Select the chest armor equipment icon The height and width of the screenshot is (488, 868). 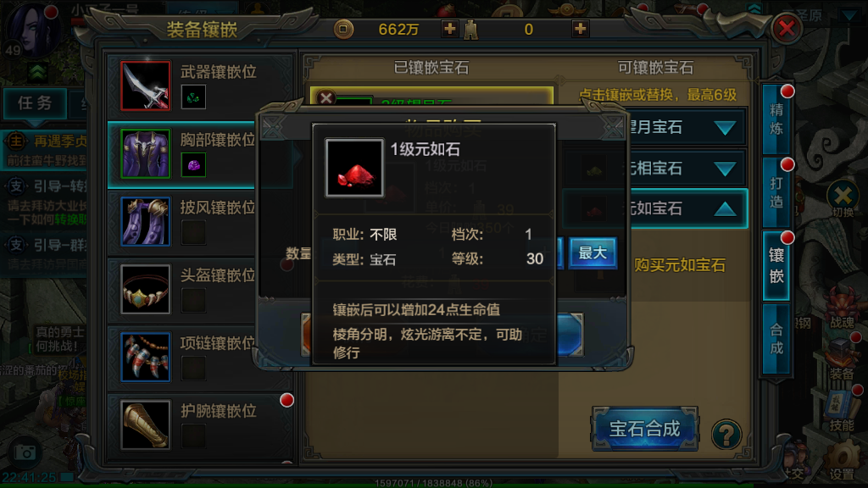[x=145, y=153]
